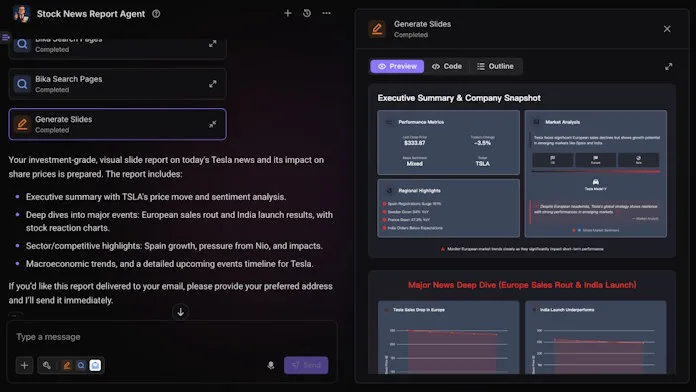Open the Market Analysis card in slide
Viewport: 696px width, 392px height.
pos(596,174)
